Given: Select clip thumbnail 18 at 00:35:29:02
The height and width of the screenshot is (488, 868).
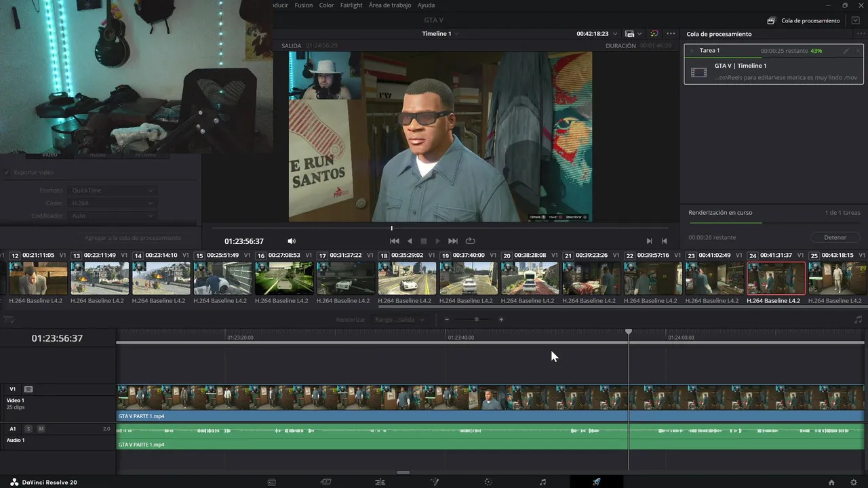Looking at the screenshot, I should tap(407, 278).
